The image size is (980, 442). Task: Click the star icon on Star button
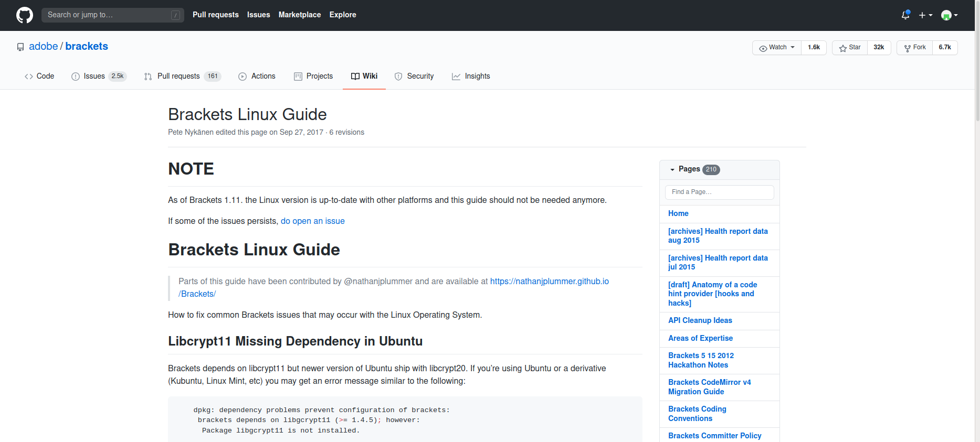843,48
